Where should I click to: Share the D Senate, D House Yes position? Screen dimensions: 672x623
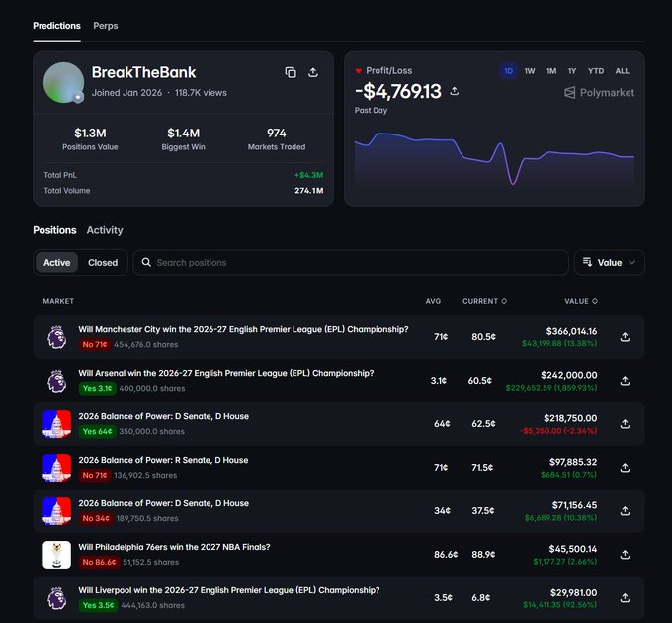pos(625,424)
